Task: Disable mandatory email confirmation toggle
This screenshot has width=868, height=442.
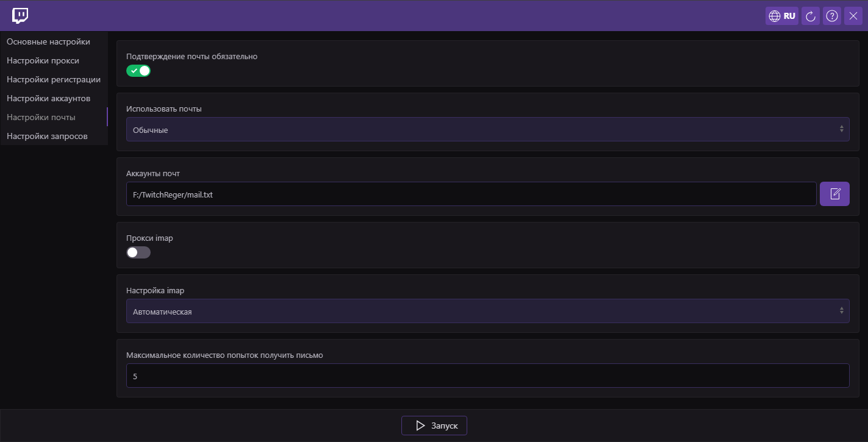Action: click(138, 71)
